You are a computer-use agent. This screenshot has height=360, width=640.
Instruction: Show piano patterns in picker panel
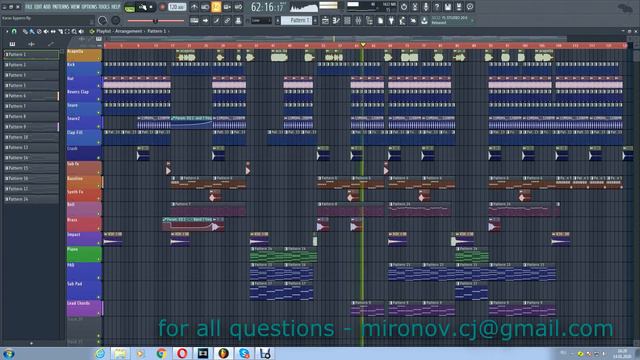click(12, 44)
